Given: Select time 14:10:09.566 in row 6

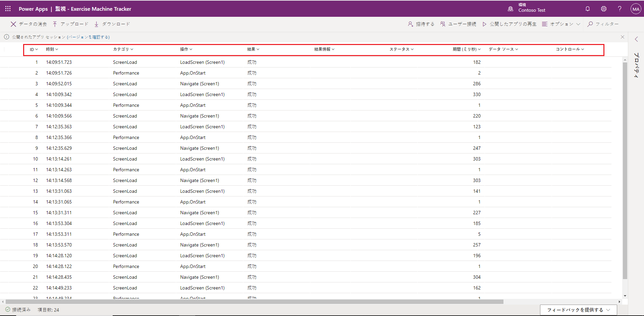Looking at the screenshot, I should coord(59,116).
